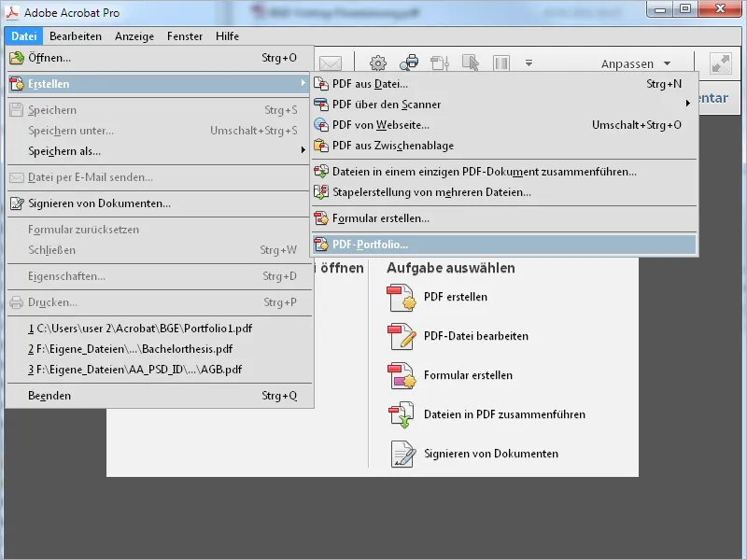Choose Öffnen... from the Datei menu

pyautogui.click(x=161, y=58)
